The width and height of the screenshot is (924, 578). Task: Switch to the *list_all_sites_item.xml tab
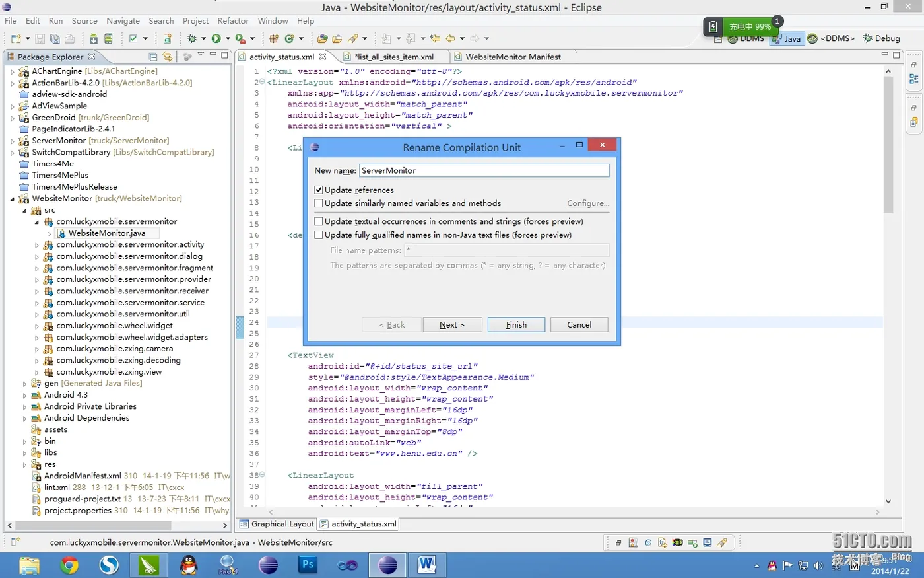pyautogui.click(x=393, y=57)
